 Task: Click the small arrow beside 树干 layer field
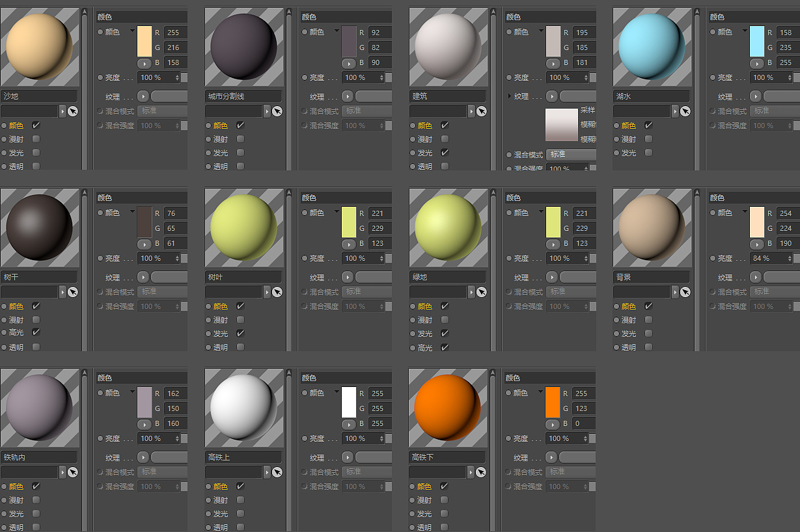click(x=63, y=292)
